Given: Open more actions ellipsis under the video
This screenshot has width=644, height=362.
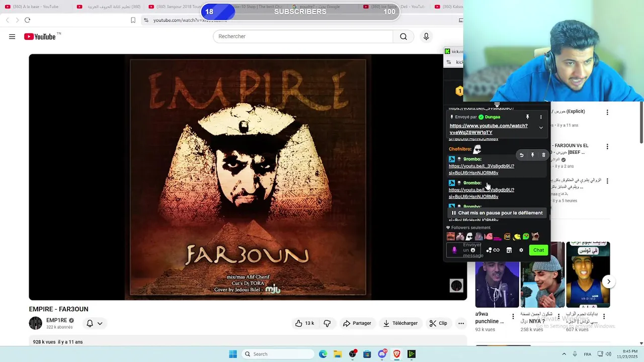Looking at the screenshot, I should click(461, 323).
